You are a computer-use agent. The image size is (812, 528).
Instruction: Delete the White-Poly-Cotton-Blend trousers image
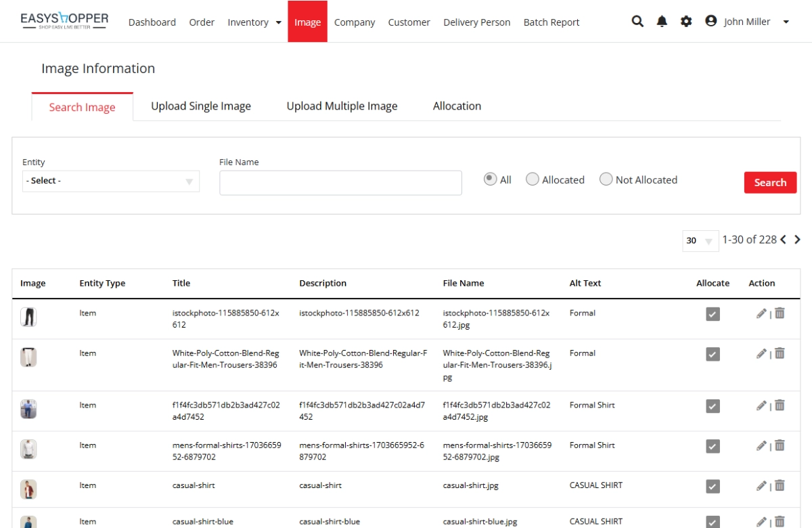point(780,353)
